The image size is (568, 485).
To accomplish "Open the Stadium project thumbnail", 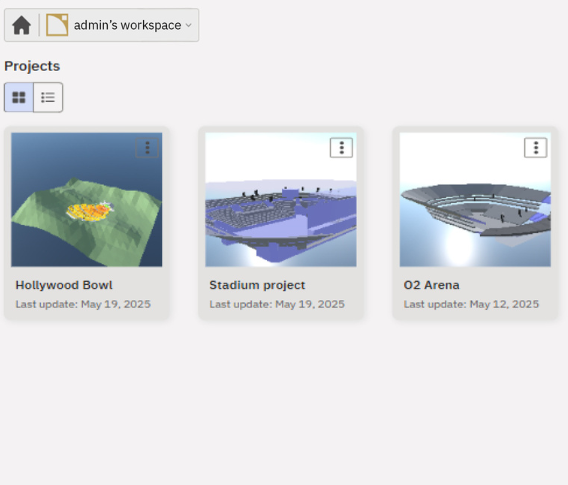I will coord(281,200).
